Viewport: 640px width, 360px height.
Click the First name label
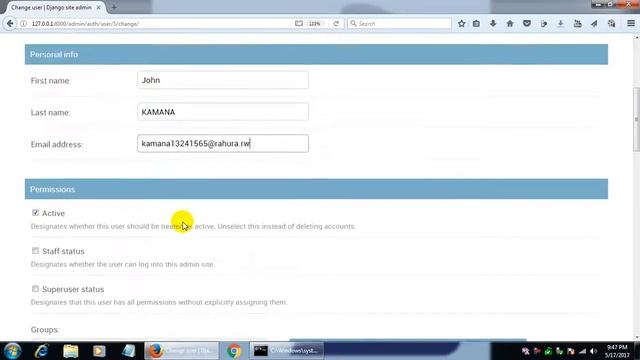pos(51,81)
